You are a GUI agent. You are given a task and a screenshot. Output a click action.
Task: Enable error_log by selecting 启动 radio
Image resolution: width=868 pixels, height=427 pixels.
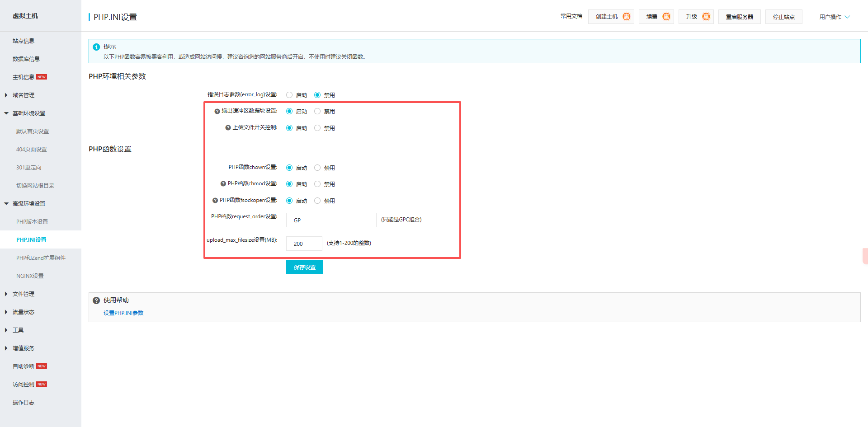click(289, 95)
